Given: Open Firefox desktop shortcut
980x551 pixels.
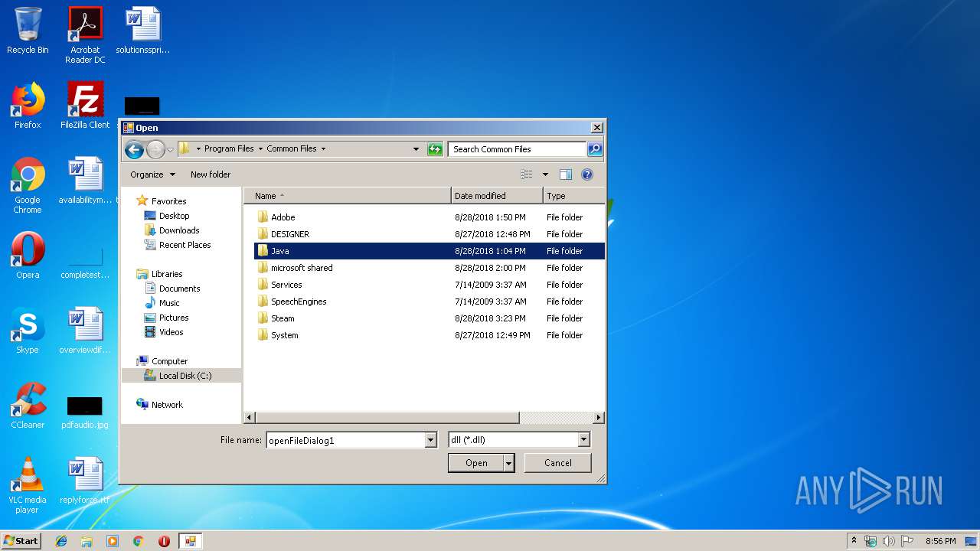Looking at the screenshot, I should coord(28,106).
